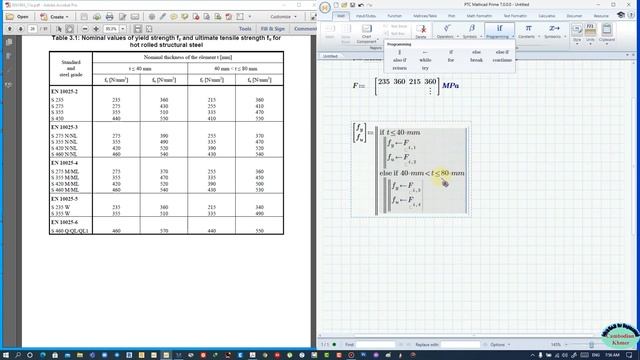640x360 pixels.
Task: Switch to the Matrices/Tables ribbon tab
Action: (x=425, y=16)
